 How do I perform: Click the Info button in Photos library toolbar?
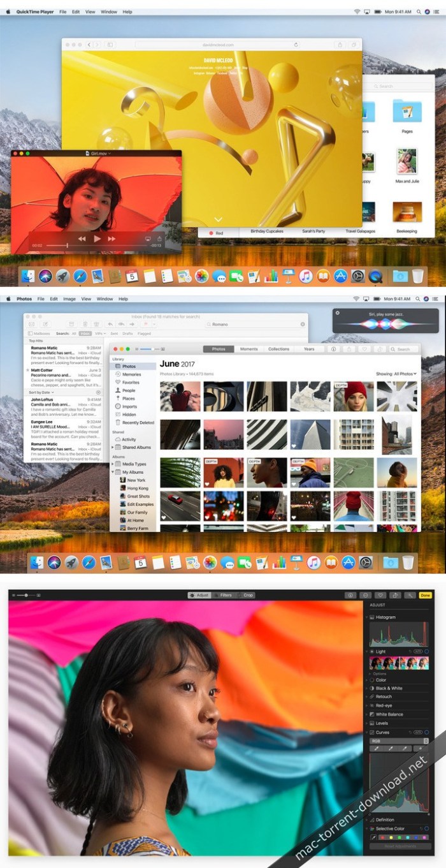333,349
